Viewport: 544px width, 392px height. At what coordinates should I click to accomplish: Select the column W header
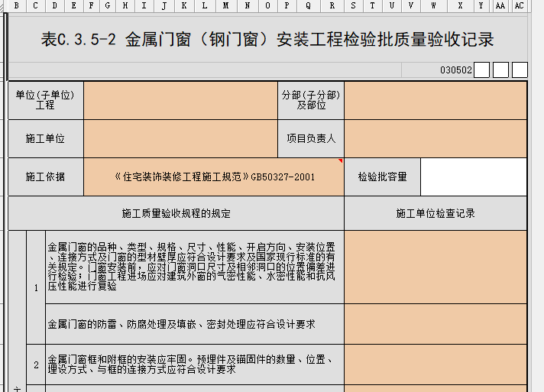click(433, 5)
